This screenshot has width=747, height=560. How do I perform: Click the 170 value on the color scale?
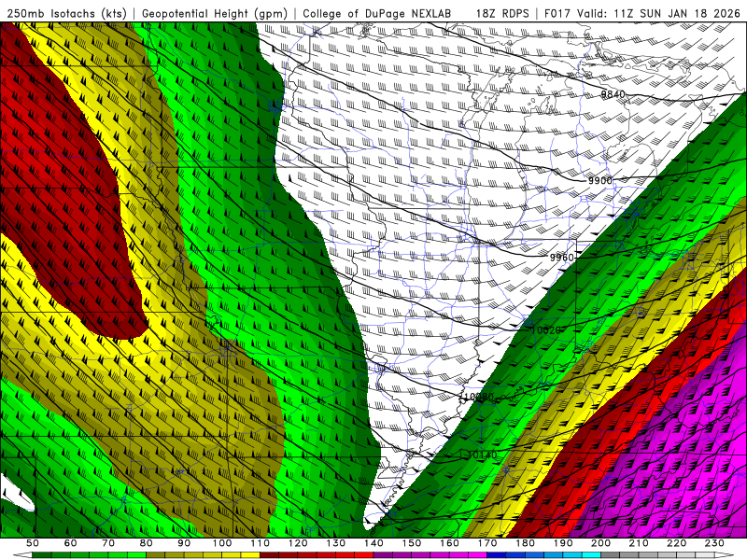coord(487,543)
